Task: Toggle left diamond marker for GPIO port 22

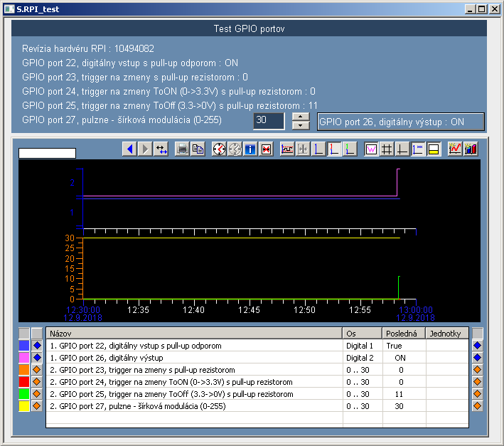Action: coord(37,346)
